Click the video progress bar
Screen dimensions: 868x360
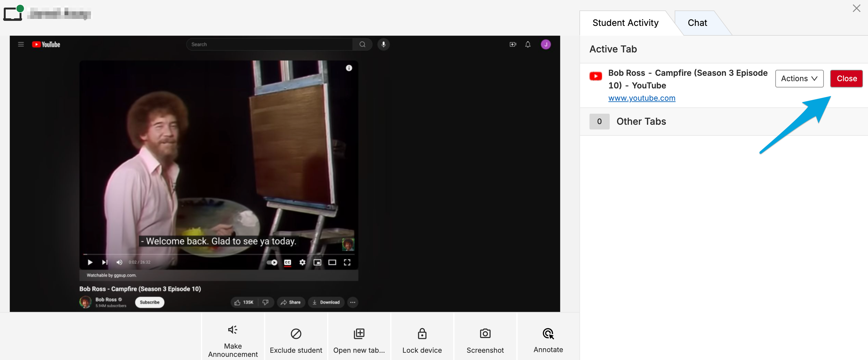(219, 255)
